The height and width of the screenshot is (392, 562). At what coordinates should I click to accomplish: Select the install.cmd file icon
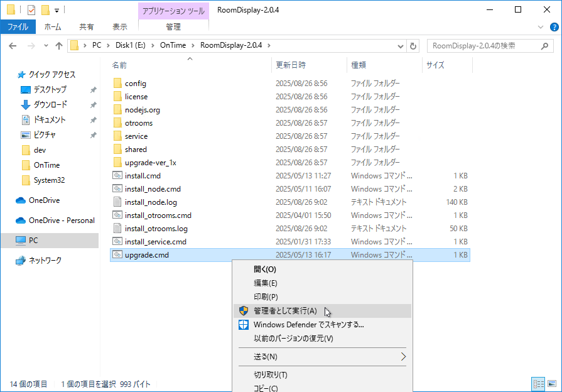pyautogui.click(x=117, y=175)
